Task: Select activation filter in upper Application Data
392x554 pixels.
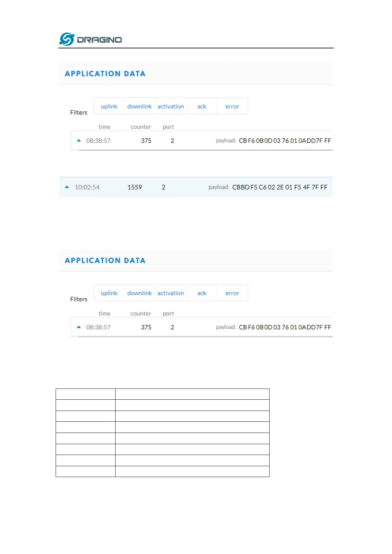Action: tap(170, 106)
